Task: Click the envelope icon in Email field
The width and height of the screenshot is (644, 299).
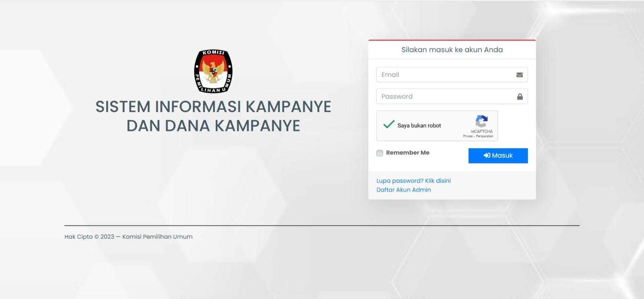Action: point(519,75)
